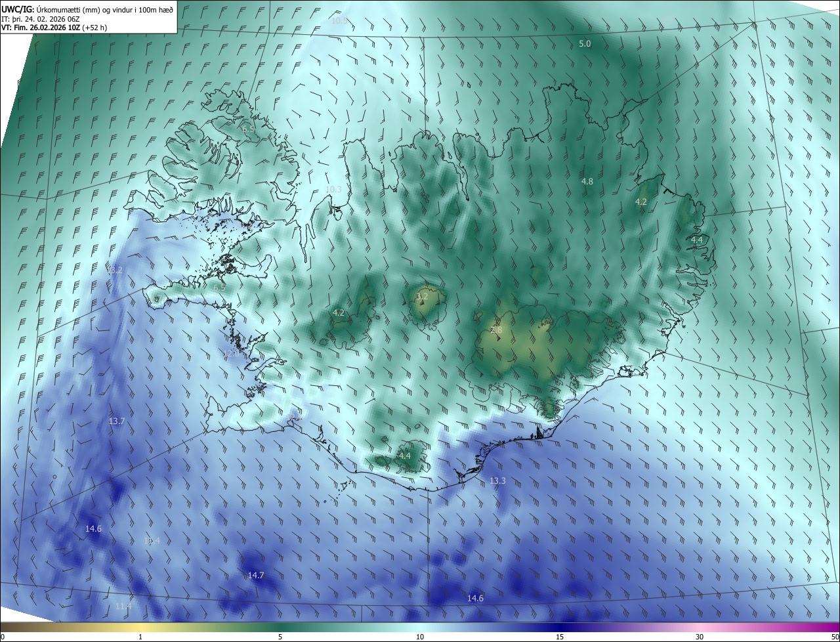
Task: Click the '50' tick on the color scale
Action: 834,637
